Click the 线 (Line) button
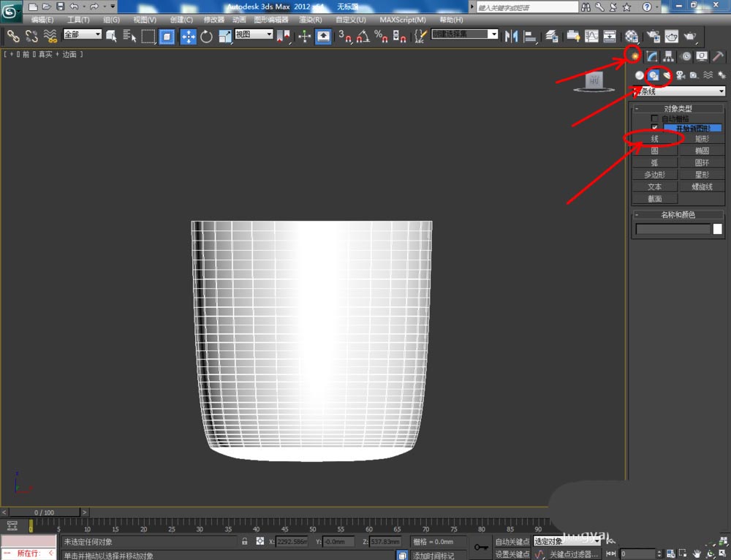 coord(655,139)
